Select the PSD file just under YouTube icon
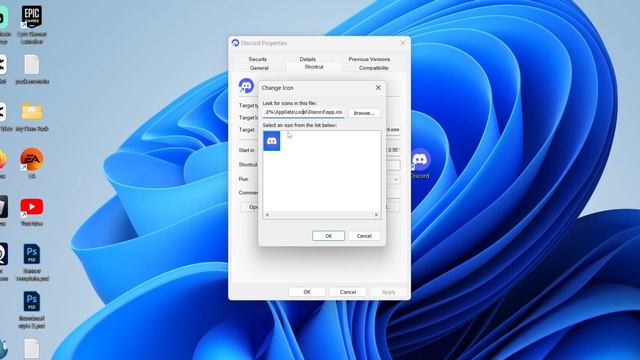The width and height of the screenshot is (640, 360). pos(32,262)
